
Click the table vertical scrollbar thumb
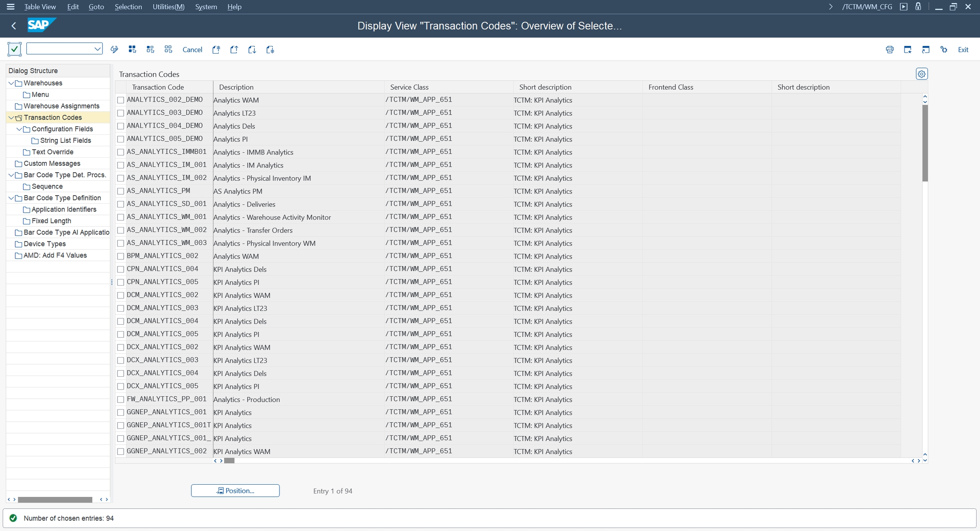point(925,143)
